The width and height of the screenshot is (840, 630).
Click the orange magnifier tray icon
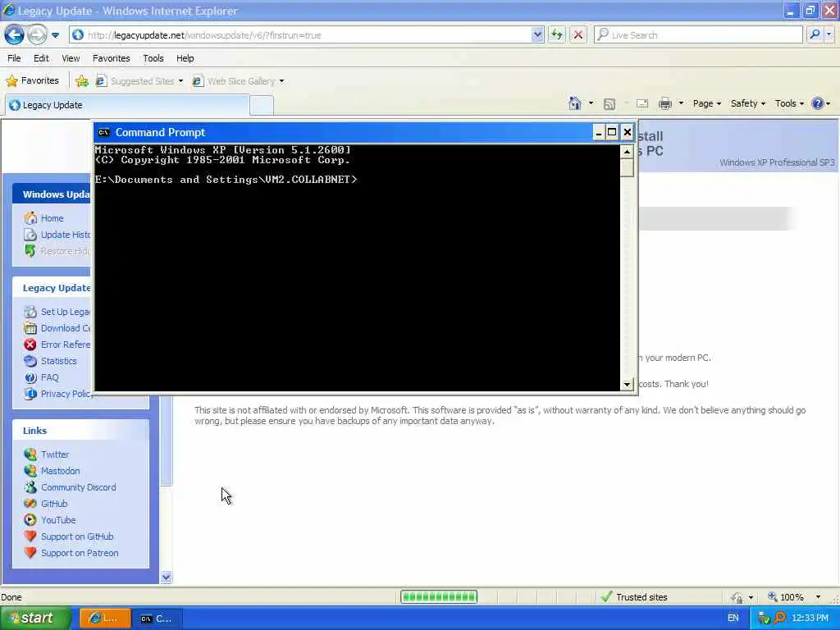pos(779,619)
